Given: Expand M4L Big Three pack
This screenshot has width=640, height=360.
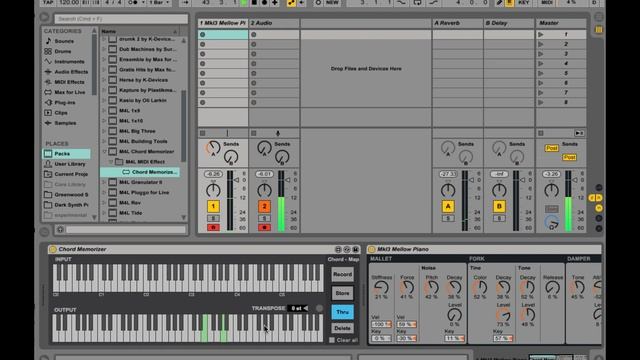Looking at the screenshot, I should 104,131.
